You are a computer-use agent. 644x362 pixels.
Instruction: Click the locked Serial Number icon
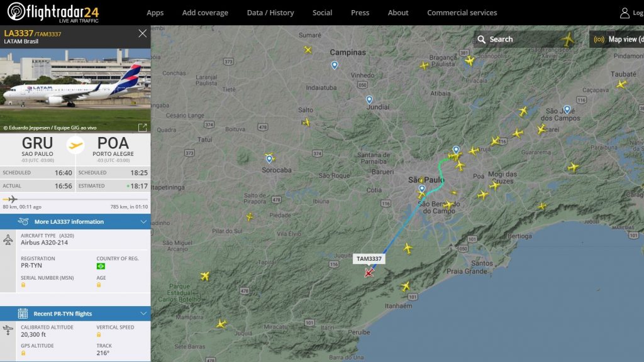pos(23,285)
